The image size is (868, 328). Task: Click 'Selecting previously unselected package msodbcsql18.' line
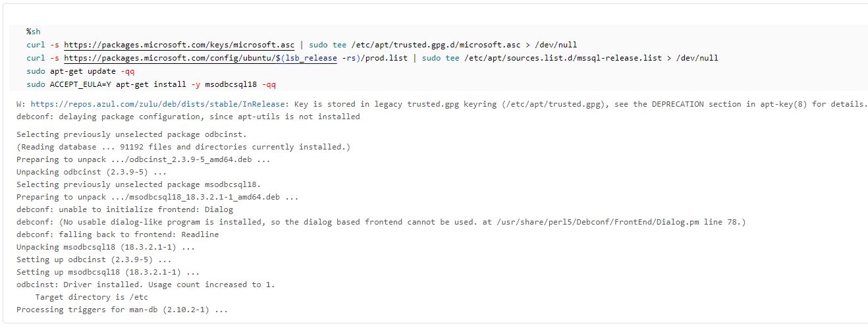point(139,184)
